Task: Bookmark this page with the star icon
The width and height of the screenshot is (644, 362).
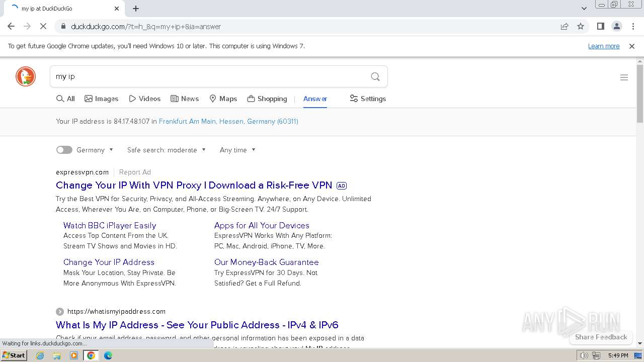Action: [581, 26]
